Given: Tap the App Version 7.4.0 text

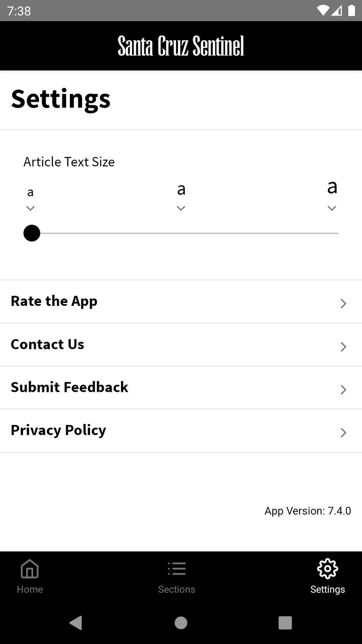Looking at the screenshot, I should 308,511.
